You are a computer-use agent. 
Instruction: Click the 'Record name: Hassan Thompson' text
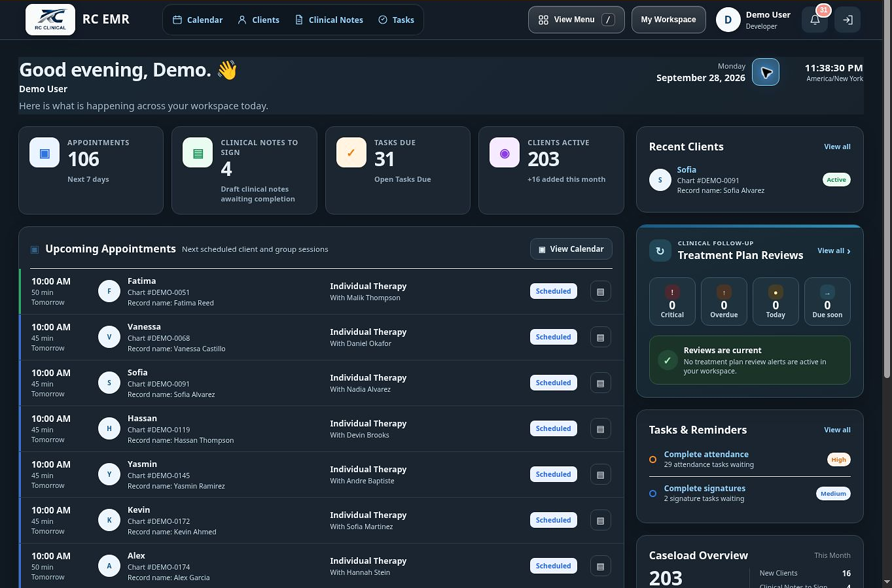[181, 441]
